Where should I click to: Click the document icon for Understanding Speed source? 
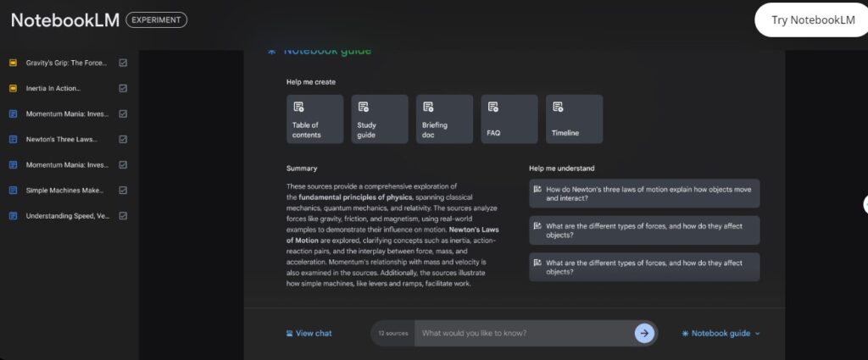coord(14,216)
